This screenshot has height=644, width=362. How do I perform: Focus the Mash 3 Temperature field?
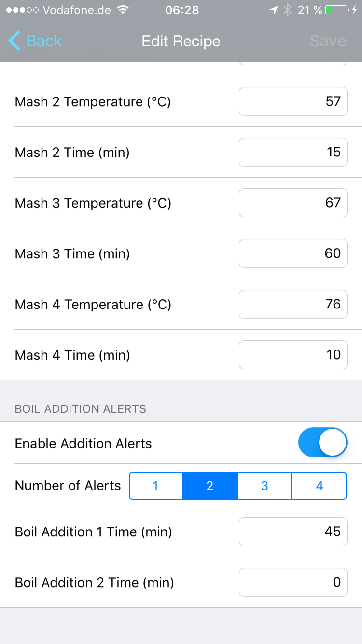(x=293, y=203)
